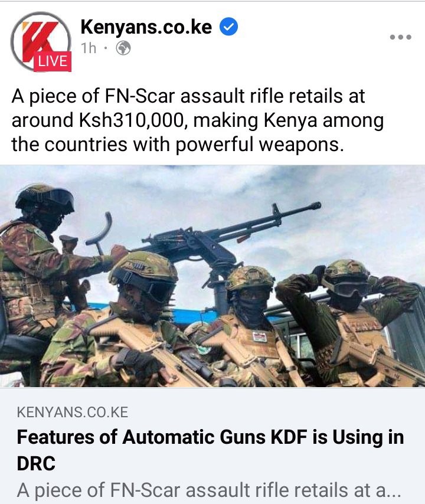Click the globe public audience icon
The height and width of the screenshot is (504, 425).
point(123,48)
